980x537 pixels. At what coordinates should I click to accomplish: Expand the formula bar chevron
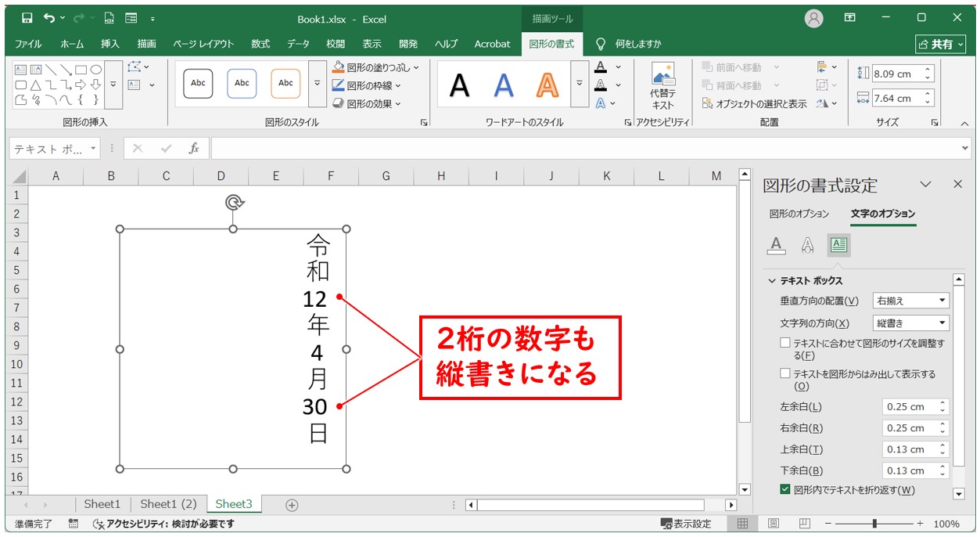pyautogui.click(x=964, y=148)
